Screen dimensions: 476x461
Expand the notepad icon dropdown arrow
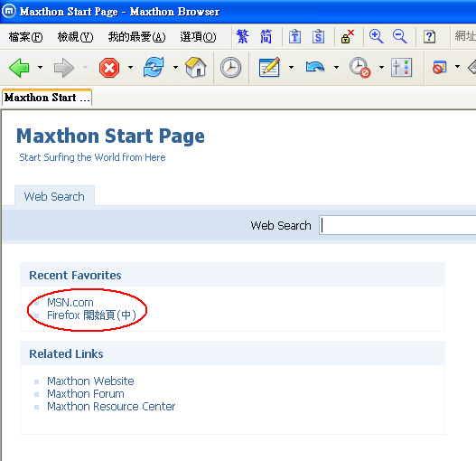tap(291, 67)
